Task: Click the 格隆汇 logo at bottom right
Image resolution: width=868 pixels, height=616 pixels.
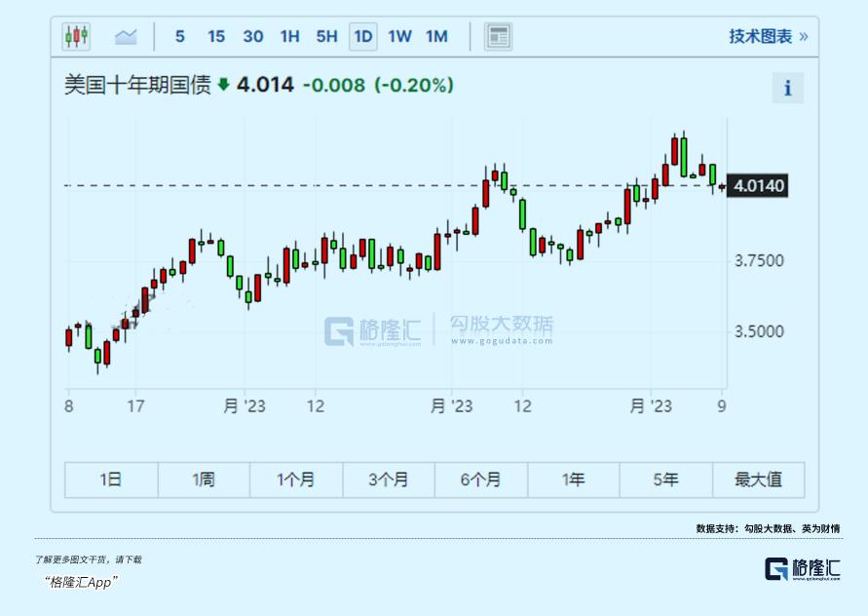Action: (x=803, y=569)
